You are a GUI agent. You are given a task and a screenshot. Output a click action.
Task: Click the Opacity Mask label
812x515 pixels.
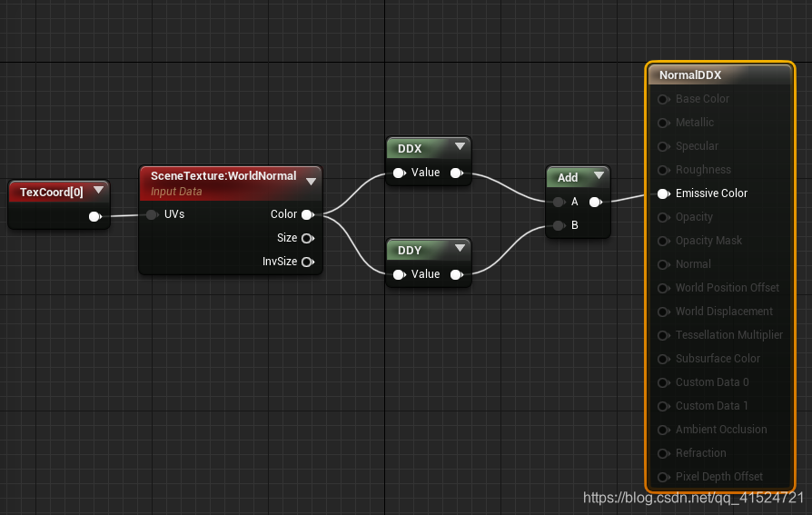pos(709,241)
